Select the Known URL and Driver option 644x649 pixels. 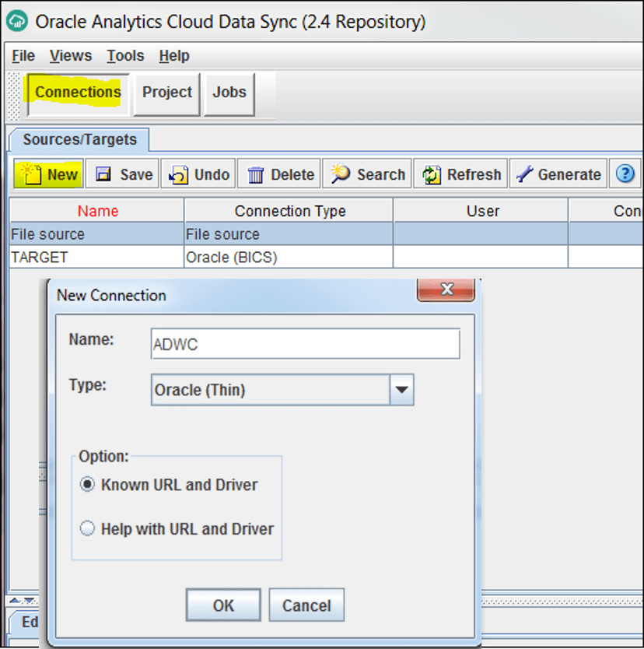pyautogui.click(x=87, y=484)
